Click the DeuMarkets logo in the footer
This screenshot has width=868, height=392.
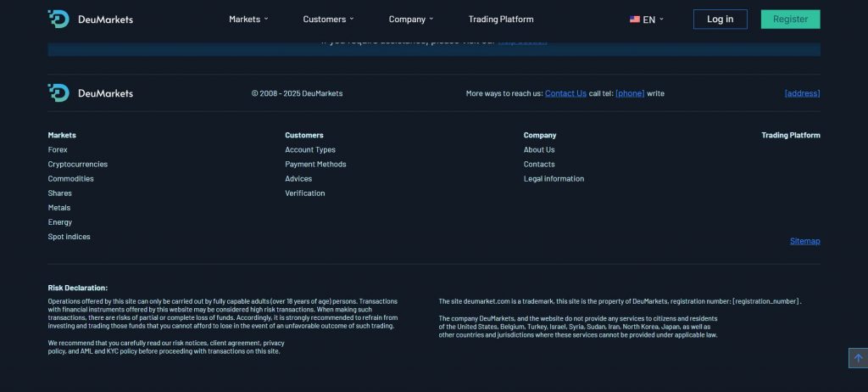tap(90, 93)
